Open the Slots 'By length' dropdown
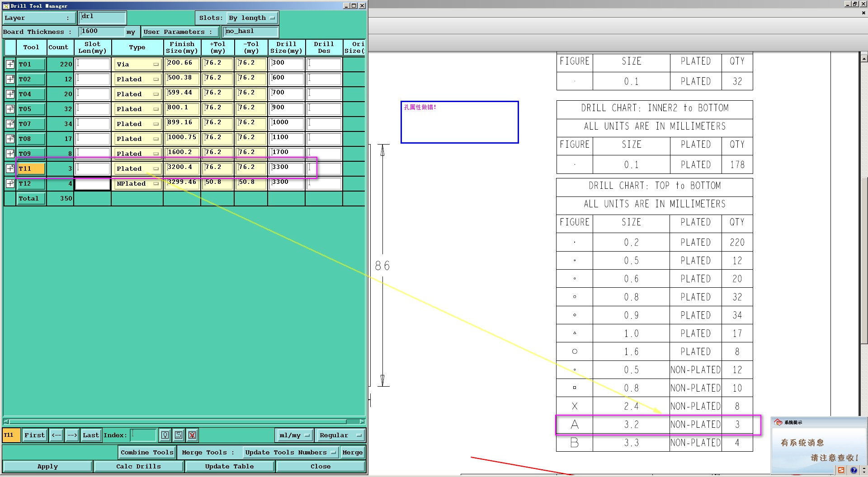The width and height of the screenshot is (868, 477). (x=252, y=18)
